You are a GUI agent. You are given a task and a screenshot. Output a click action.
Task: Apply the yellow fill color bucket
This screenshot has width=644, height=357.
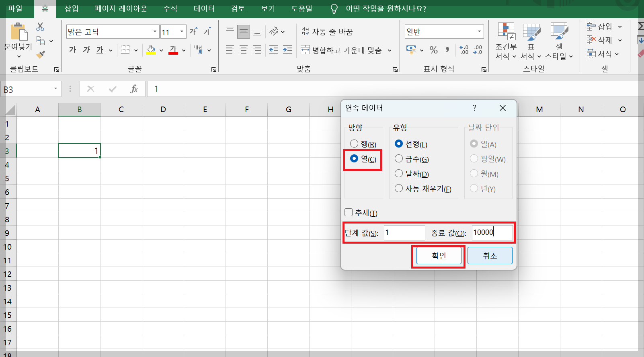[151, 50]
